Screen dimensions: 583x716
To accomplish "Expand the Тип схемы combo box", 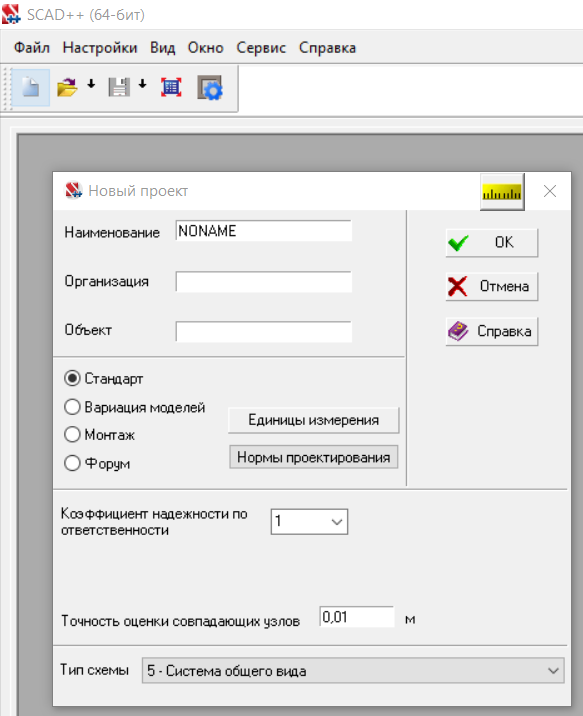I will 353,670.
